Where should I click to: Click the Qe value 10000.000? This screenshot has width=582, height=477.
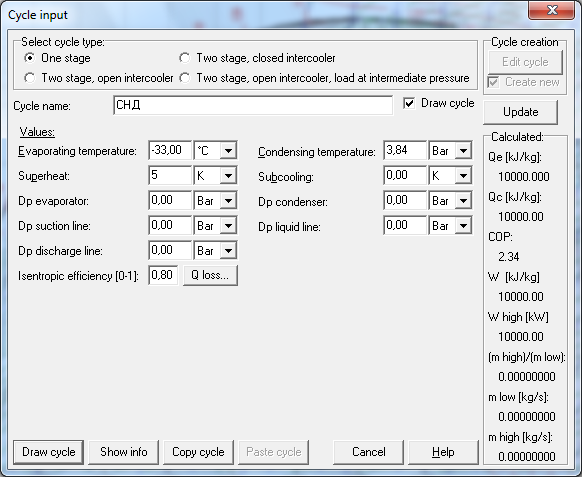point(524,177)
